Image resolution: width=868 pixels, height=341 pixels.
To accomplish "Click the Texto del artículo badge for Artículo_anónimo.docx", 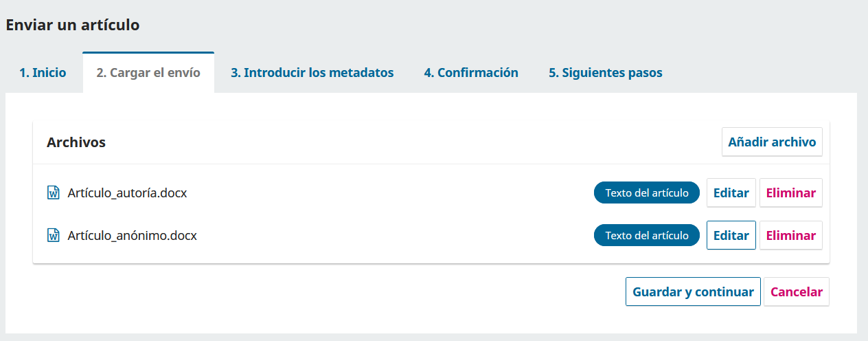I will point(646,235).
